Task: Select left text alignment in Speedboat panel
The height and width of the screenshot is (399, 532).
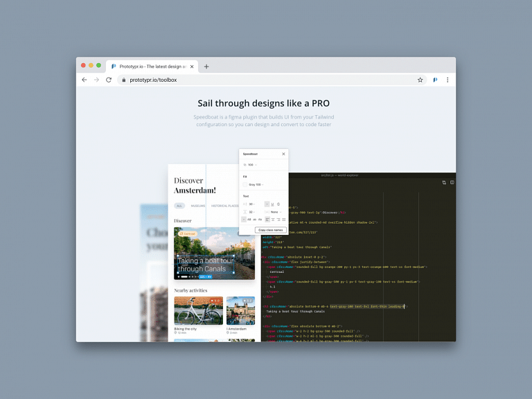Action: (x=267, y=219)
